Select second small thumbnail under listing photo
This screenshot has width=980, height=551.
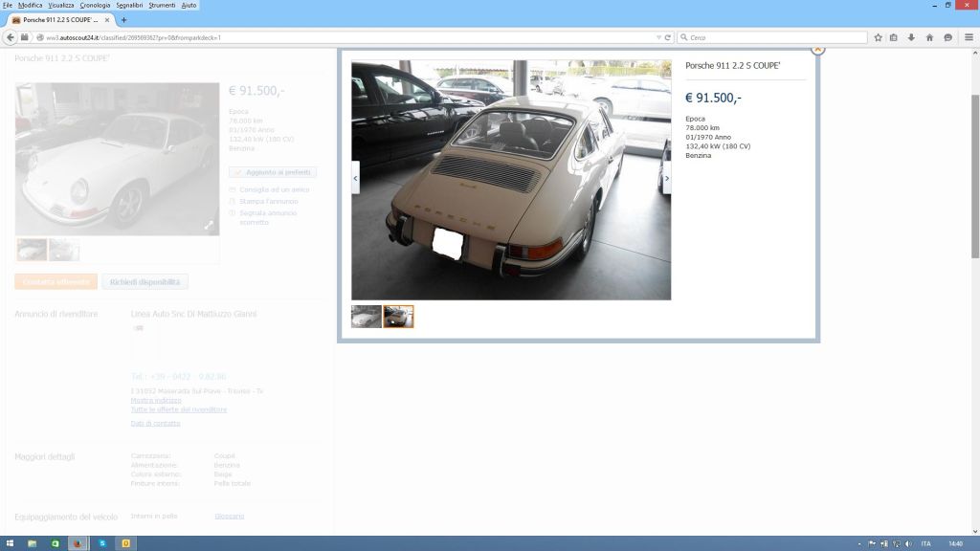click(64, 250)
